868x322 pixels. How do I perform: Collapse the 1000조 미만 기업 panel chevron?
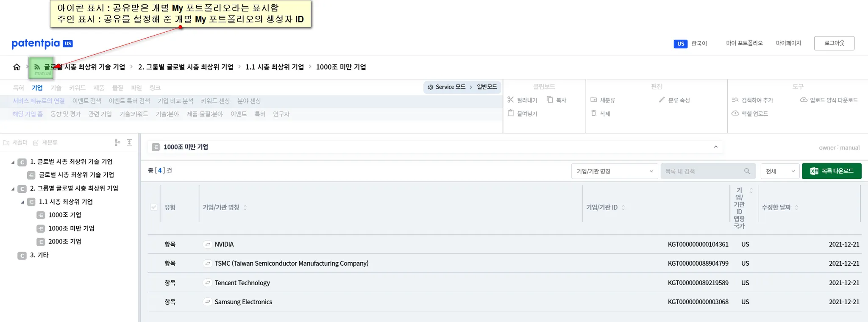pyautogui.click(x=716, y=147)
